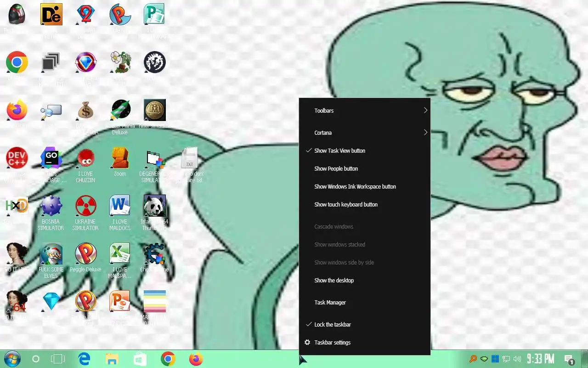Launch Chrome from the taskbar
This screenshot has height=368, width=588.
[168, 359]
